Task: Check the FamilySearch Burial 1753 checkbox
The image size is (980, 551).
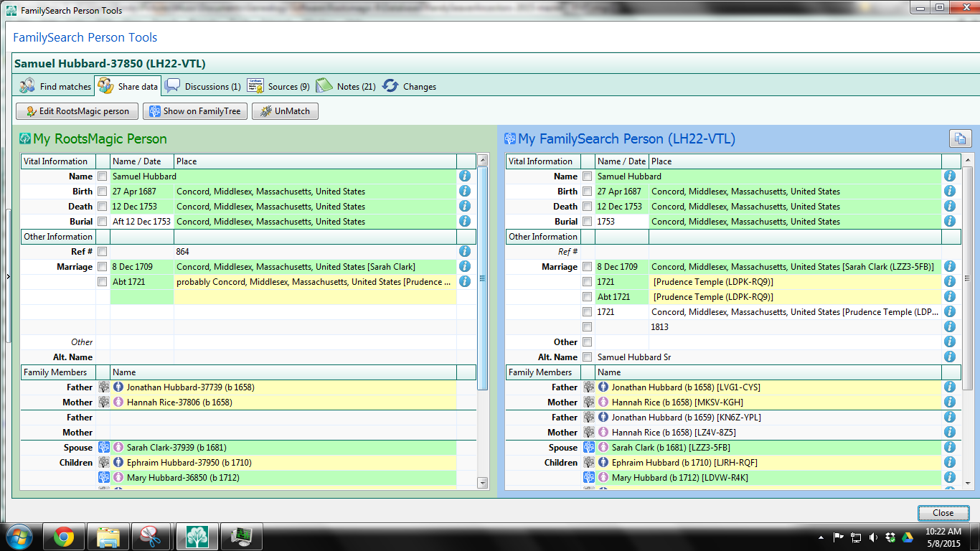Action: 588,222
